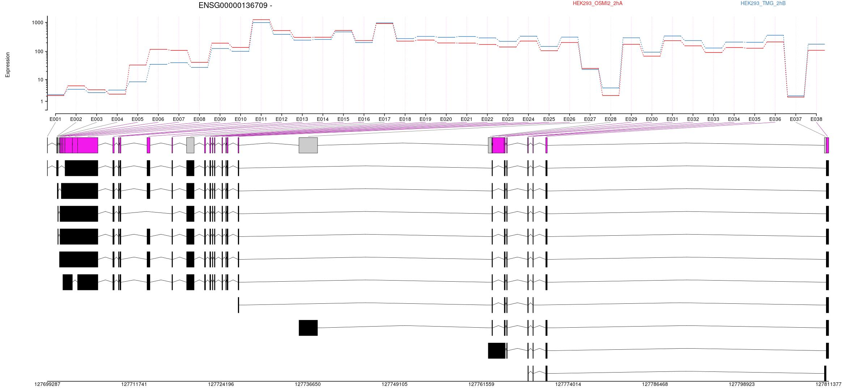The image size is (868, 391).
Task: Click exon label E002
Action: pyautogui.click(x=76, y=119)
